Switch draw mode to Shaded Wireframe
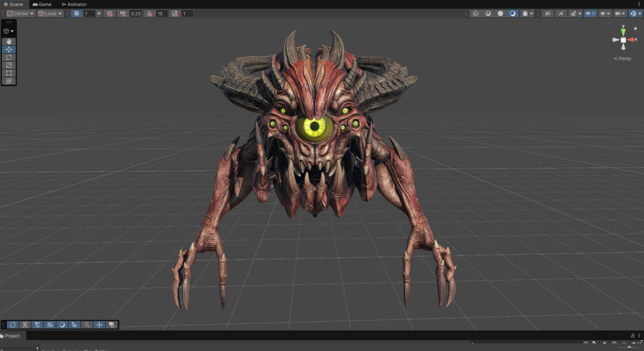This screenshot has width=644, height=351. [488, 13]
